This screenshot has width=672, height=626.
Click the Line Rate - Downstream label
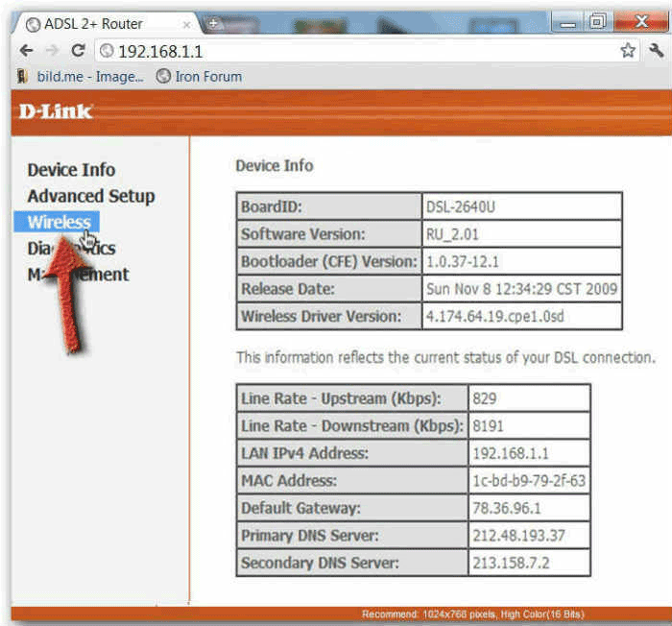(352, 426)
